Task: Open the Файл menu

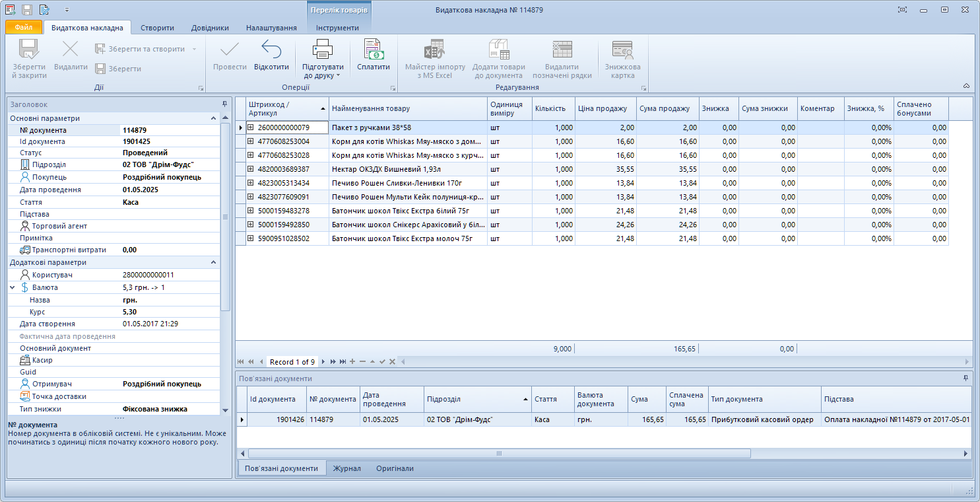Action: point(24,28)
